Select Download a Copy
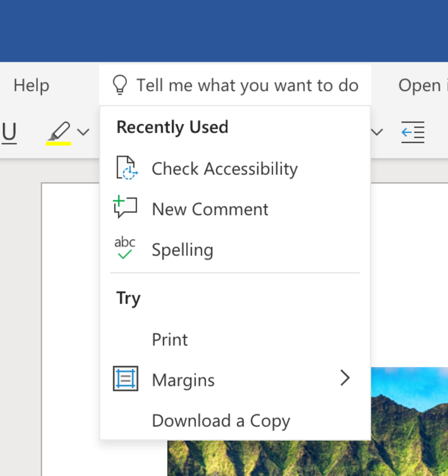The image size is (448, 476). 221,420
